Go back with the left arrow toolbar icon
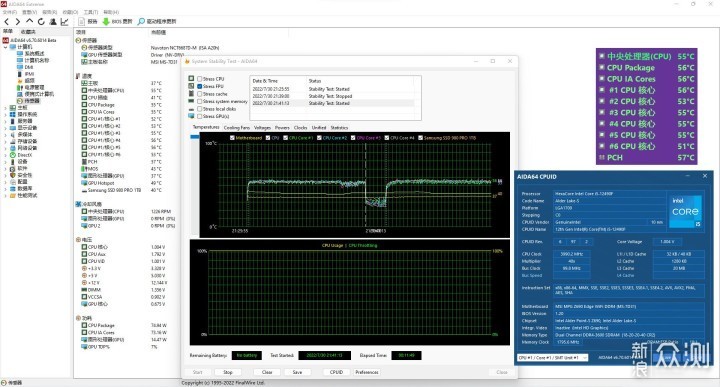Image resolution: width=720 pixels, height=387 pixels. (6, 22)
